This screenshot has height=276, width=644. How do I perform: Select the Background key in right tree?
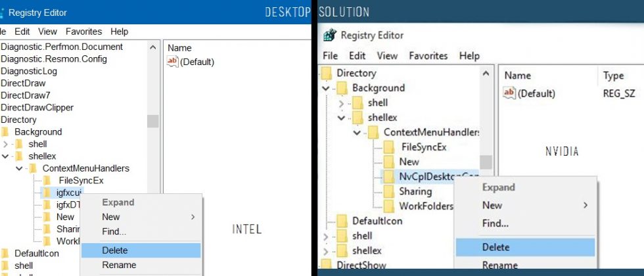pos(378,88)
